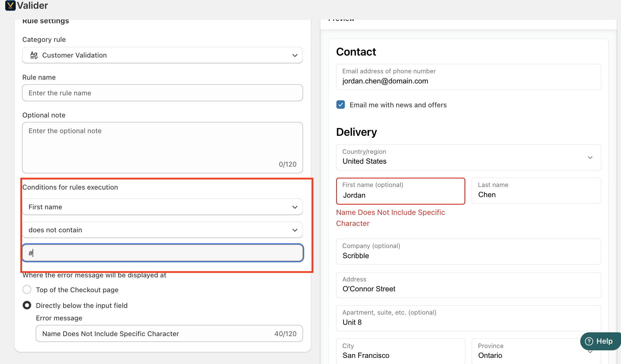The image size is (621, 364).
Task: Open the First name condition dropdown
Action: pos(162,207)
